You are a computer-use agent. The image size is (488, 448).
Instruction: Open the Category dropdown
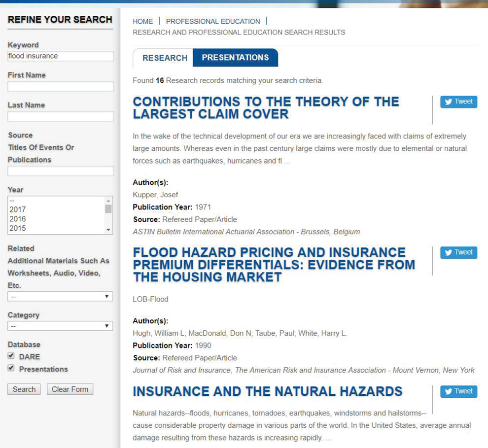pos(60,326)
